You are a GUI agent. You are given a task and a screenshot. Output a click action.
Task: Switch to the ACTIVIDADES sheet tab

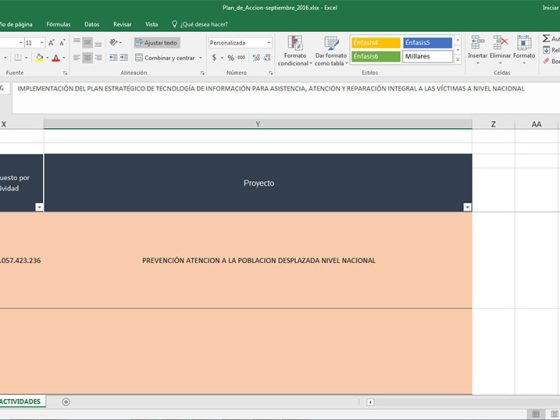click(x=20, y=401)
